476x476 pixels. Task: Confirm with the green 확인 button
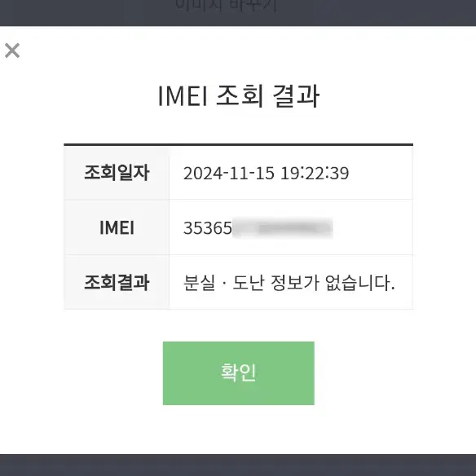pyautogui.click(x=238, y=373)
